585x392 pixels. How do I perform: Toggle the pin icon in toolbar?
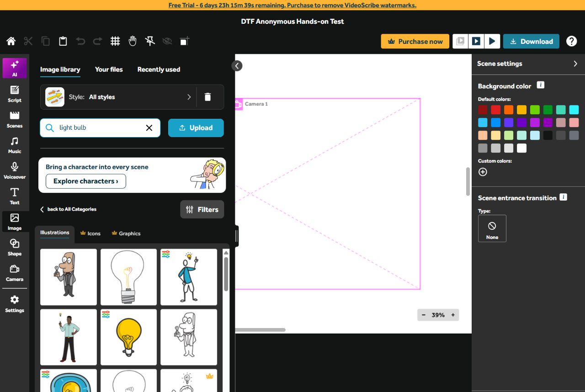150,41
